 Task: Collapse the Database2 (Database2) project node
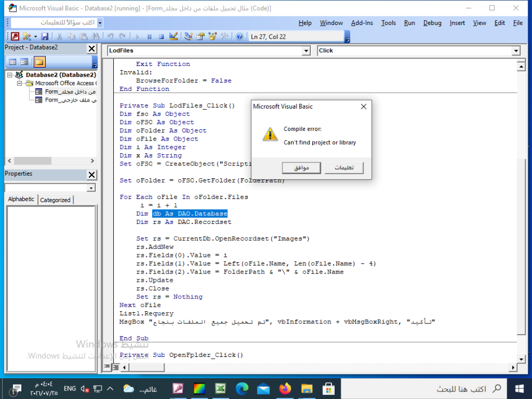coord(10,75)
